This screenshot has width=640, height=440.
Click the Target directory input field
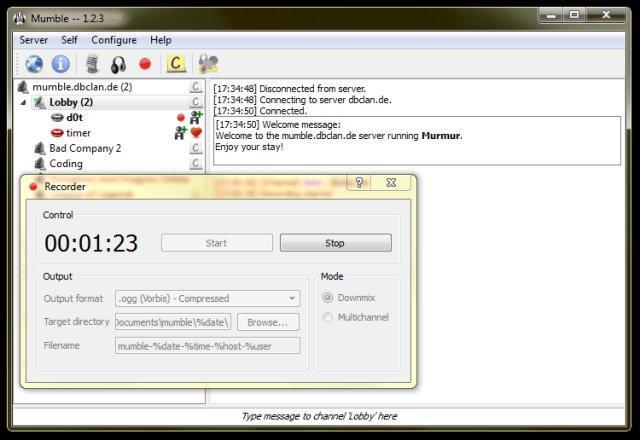click(x=173, y=322)
